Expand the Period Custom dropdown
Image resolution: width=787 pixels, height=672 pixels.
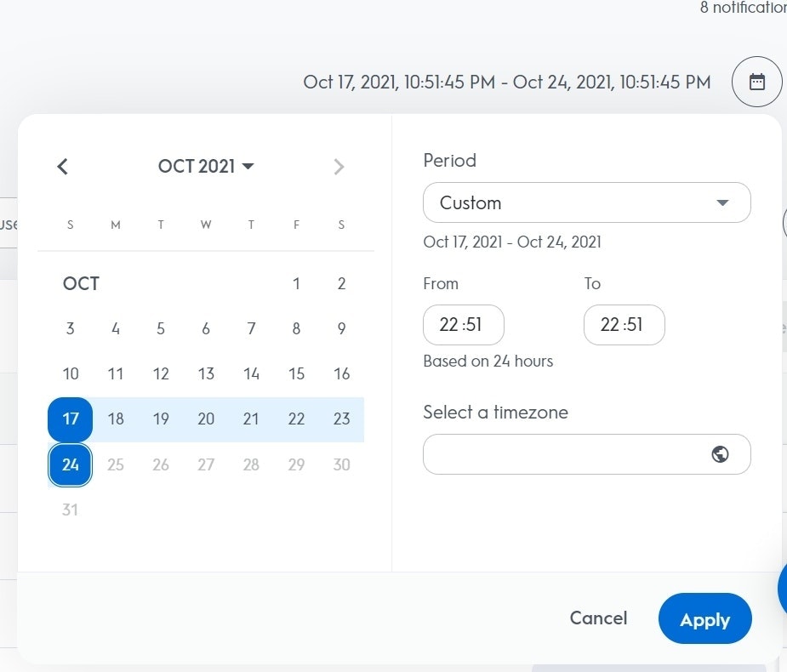coord(586,202)
